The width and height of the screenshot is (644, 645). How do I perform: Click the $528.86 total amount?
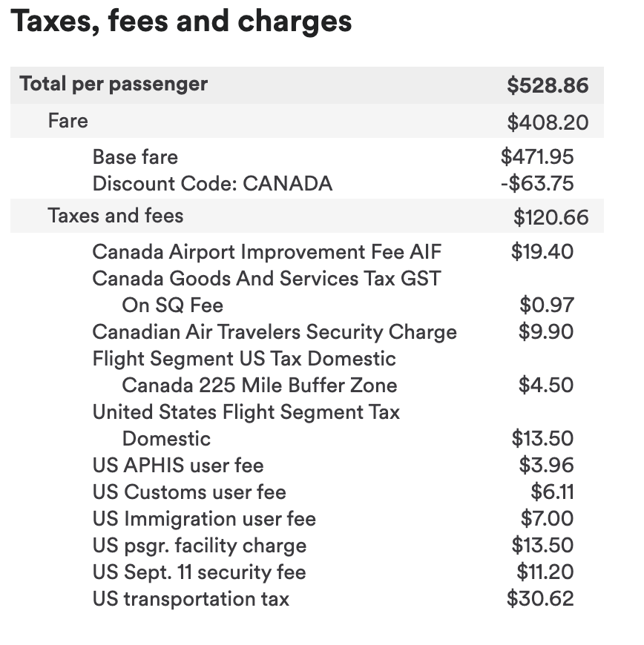click(548, 85)
